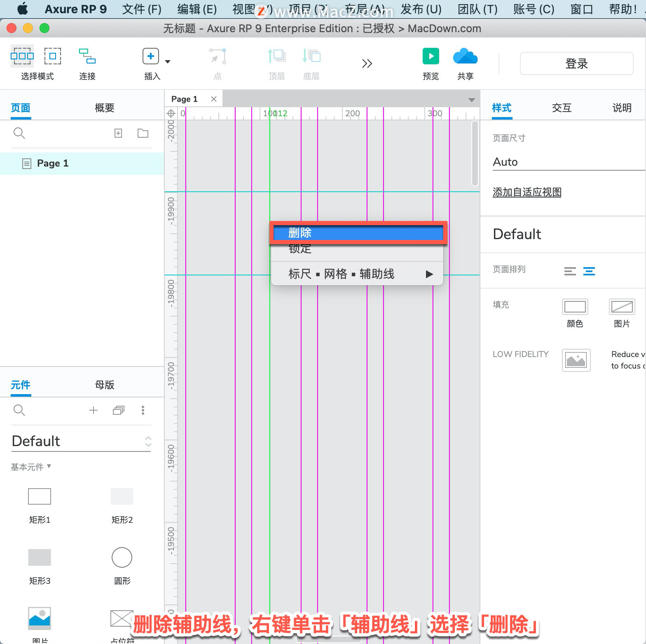Switch to the 页面 pages tab
This screenshot has height=644, width=646.
click(21, 108)
